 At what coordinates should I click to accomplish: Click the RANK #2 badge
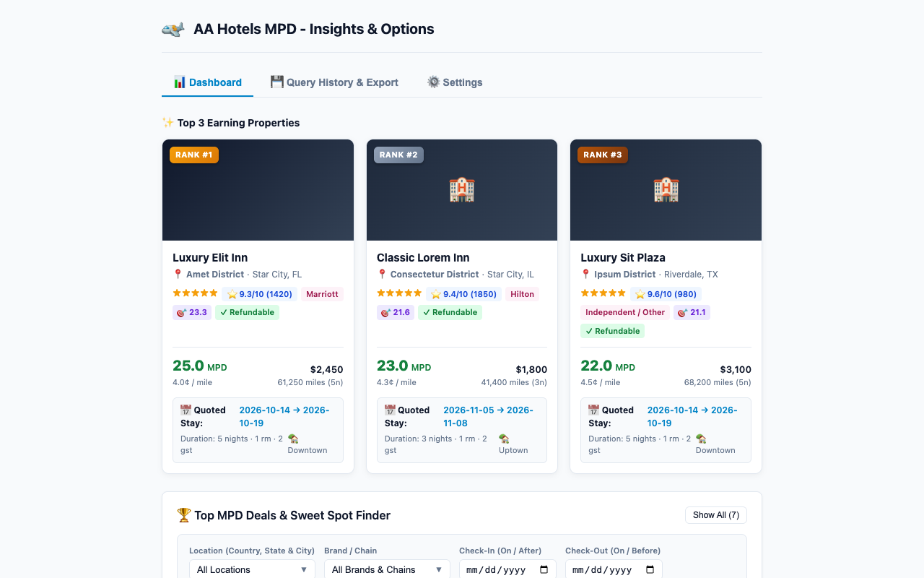coord(398,155)
